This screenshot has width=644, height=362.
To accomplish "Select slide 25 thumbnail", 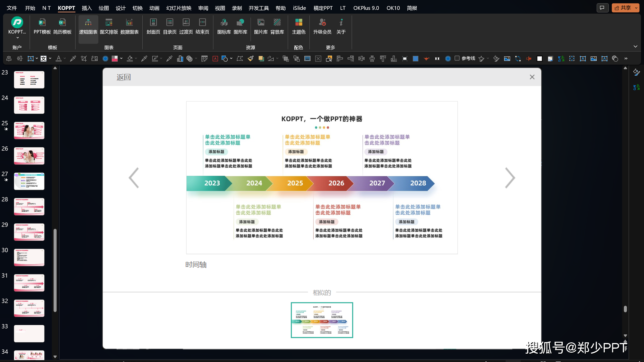I will click(x=29, y=130).
